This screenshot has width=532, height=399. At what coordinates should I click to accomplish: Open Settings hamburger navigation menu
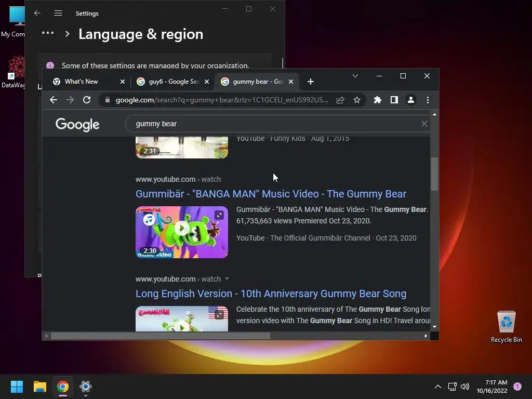(x=58, y=13)
